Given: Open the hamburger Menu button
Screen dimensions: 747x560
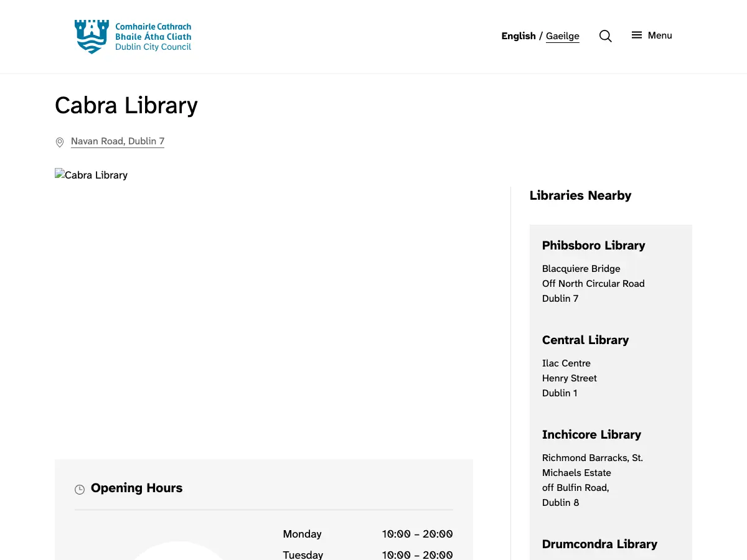Looking at the screenshot, I should click(652, 35).
